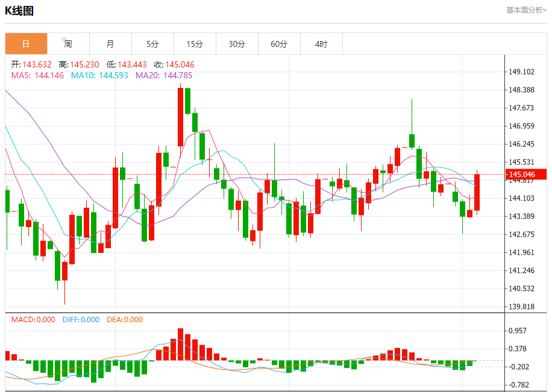552x392 pixels.
Task: Click the 0.957 MACD axis label
Action: click(518, 331)
